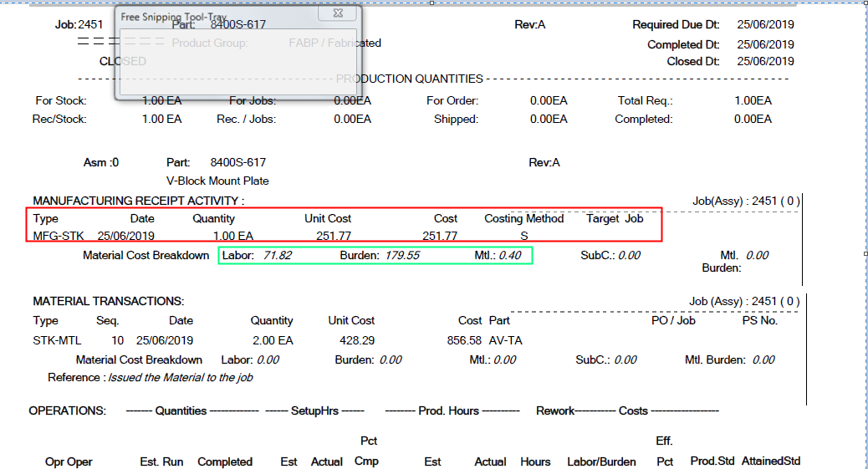Select the Completed quantity 0.00EA
Viewport: 868px width, 469px height.
[x=753, y=119]
